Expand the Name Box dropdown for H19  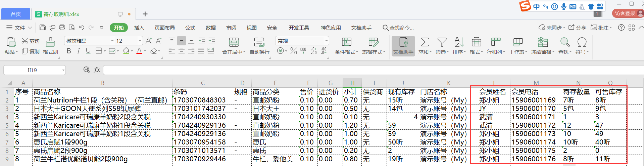point(63,70)
